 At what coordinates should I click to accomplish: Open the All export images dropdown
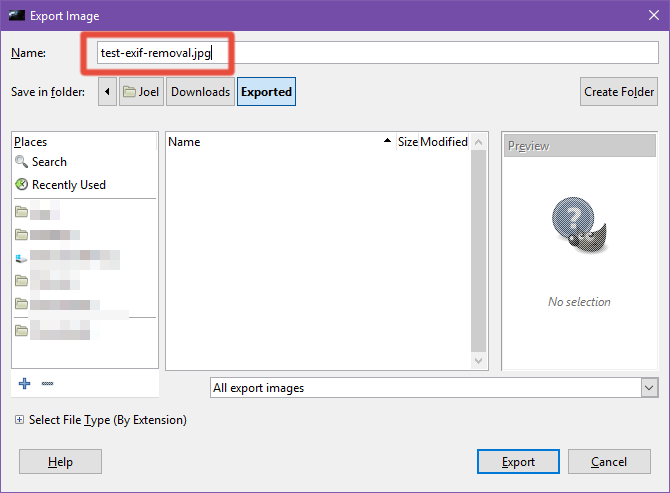[434, 388]
